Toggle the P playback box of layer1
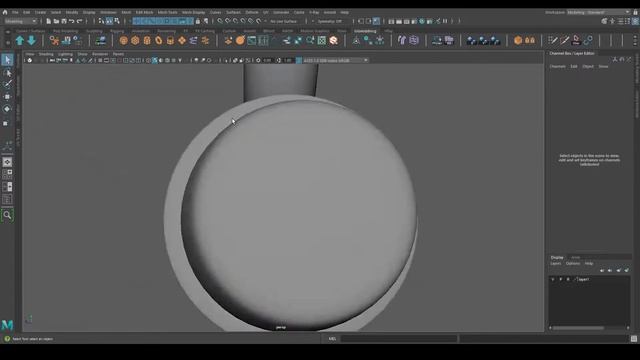 click(560, 280)
